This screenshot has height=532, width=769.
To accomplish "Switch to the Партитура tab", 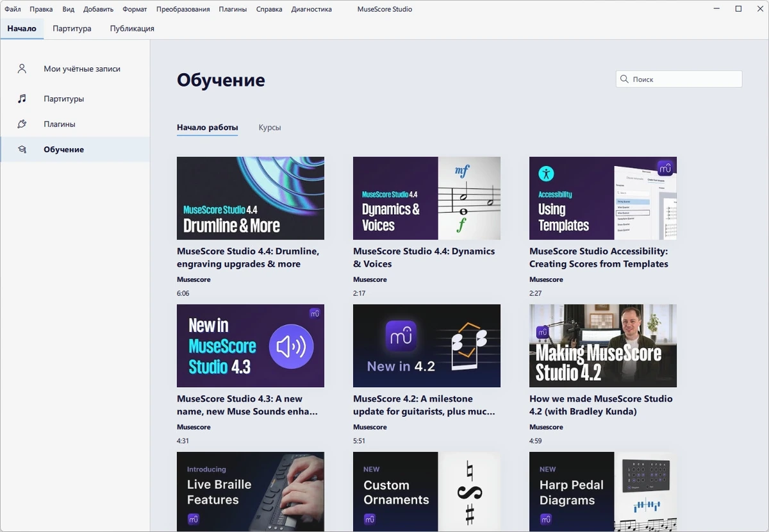I will click(72, 29).
